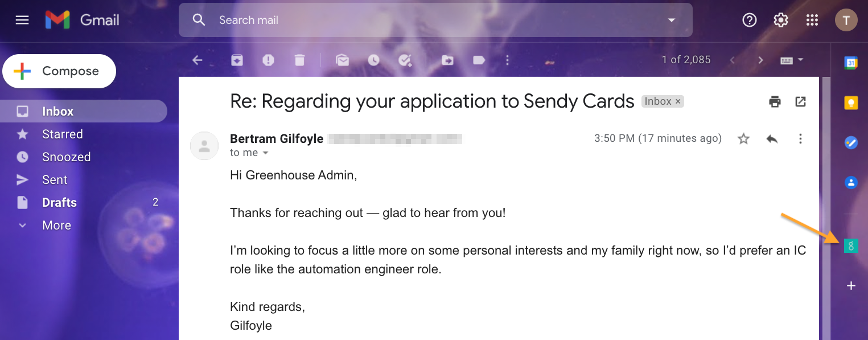The image size is (868, 340).
Task: Go back to the inbox list
Action: click(198, 60)
